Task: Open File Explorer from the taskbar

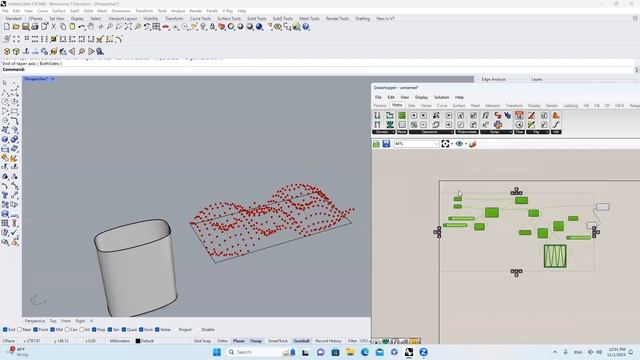Action: click(350, 352)
